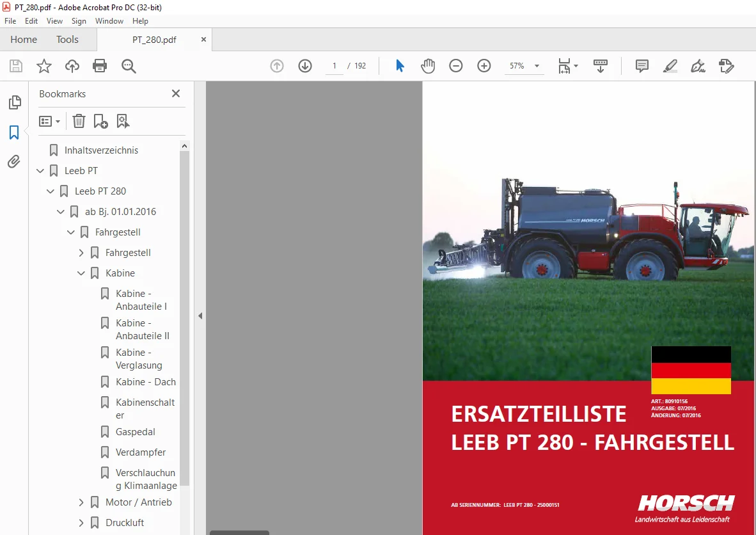Select the Highlight text pen icon
The width and height of the screenshot is (756, 535).
(x=670, y=66)
